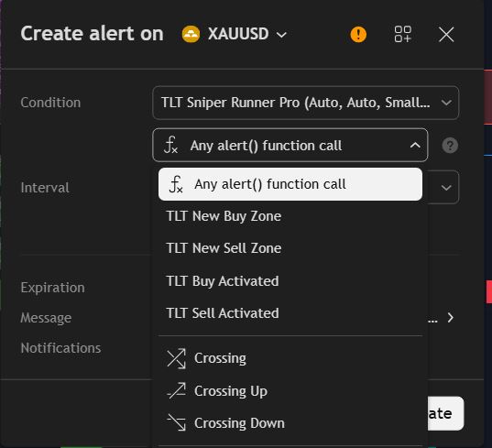Select TLT Sell Activated option
This screenshot has height=448, width=492.
tap(290, 313)
